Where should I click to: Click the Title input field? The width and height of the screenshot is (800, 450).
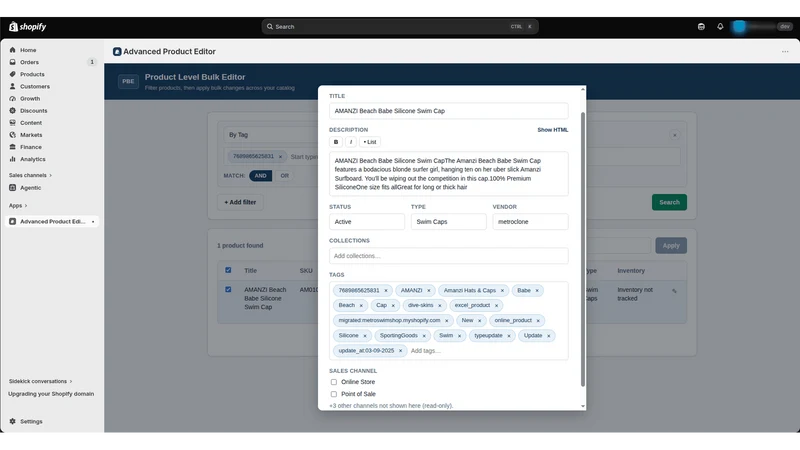pos(448,111)
